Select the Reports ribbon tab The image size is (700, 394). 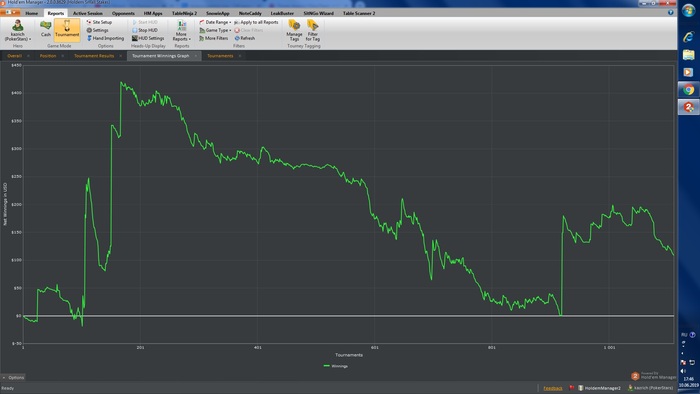pos(56,13)
